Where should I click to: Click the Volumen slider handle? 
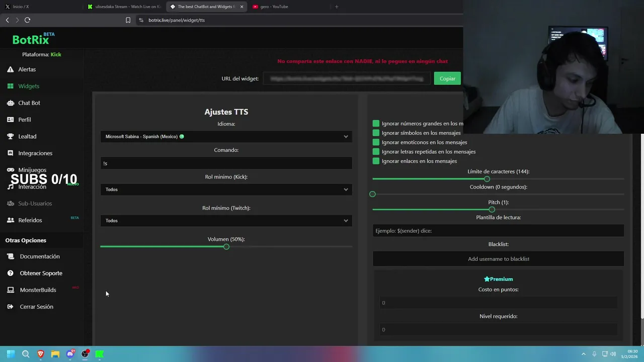tap(226, 246)
